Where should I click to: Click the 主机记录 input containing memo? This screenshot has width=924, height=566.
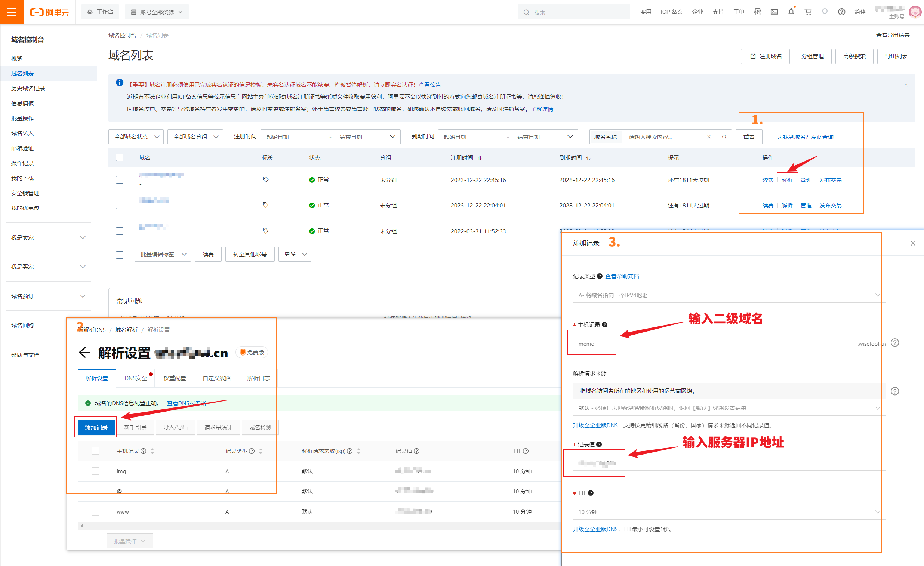click(714, 344)
